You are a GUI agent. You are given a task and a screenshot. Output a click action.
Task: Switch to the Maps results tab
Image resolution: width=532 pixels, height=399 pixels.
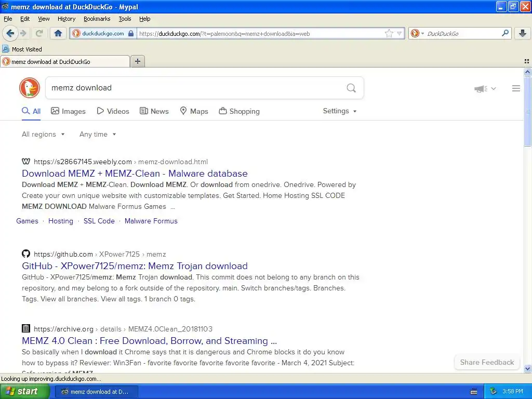[194, 111]
